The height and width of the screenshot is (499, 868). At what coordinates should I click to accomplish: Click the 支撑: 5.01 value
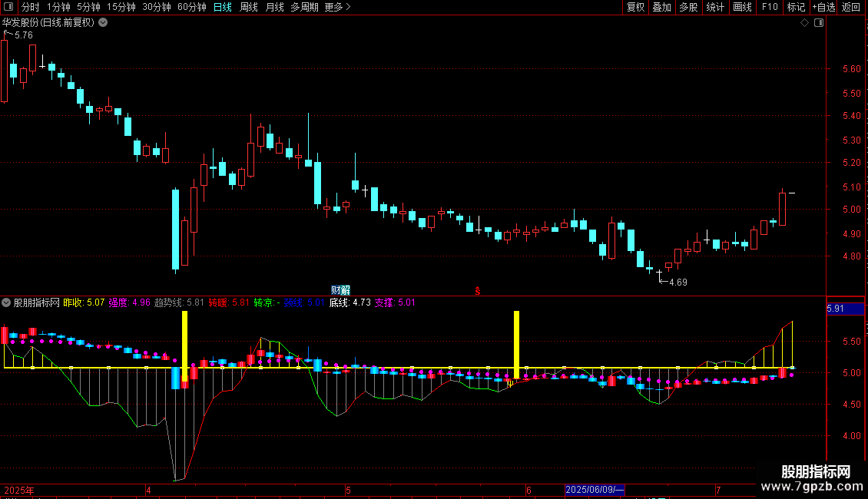(396, 302)
